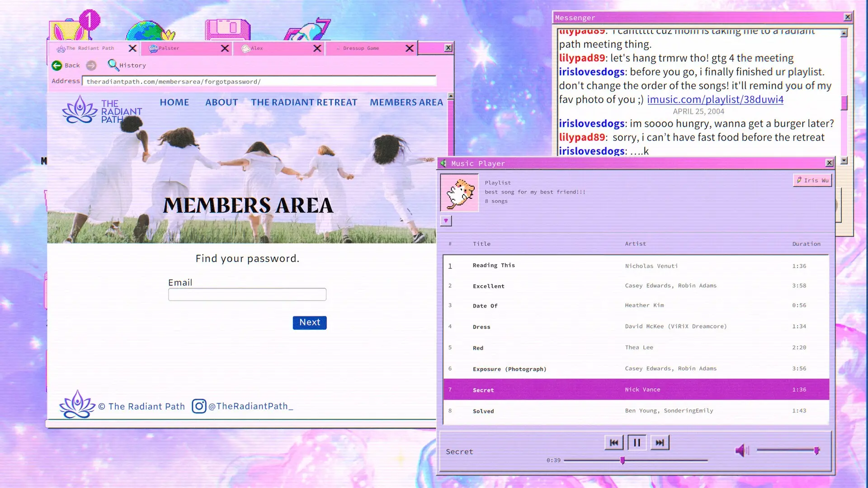Mute the music player volume speaker
This screenshot has width=868, height=488.
pyautogui.click(x=742, y=450)
